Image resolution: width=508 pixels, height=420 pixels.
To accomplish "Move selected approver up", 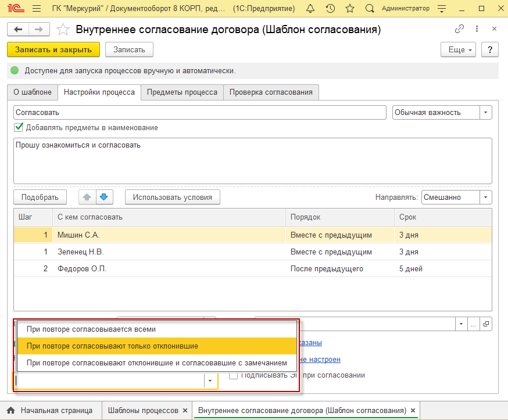I will (87, 197).
